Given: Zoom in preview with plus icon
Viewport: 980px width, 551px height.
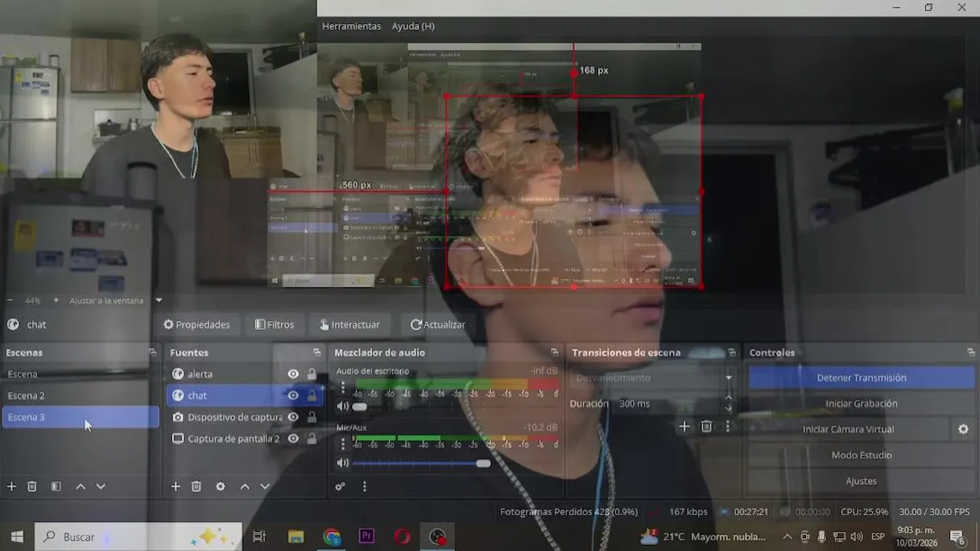Looking at the screenshot, I should [x=56, y=301].
